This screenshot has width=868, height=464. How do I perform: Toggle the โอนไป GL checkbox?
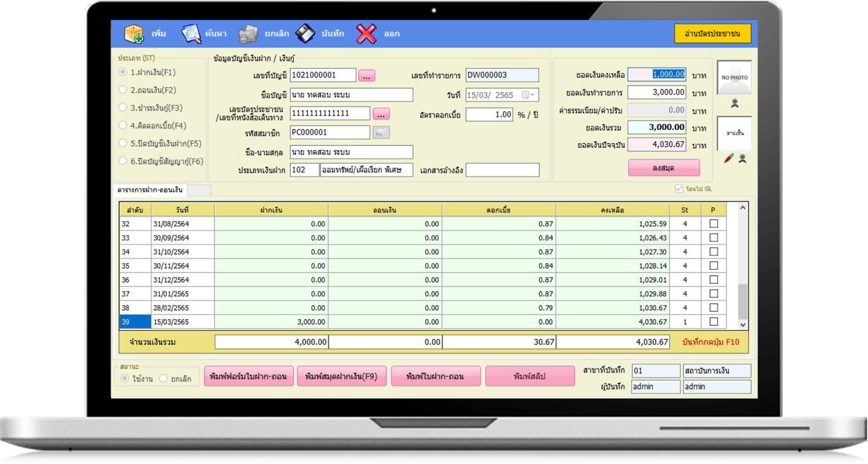click(679, 189)
